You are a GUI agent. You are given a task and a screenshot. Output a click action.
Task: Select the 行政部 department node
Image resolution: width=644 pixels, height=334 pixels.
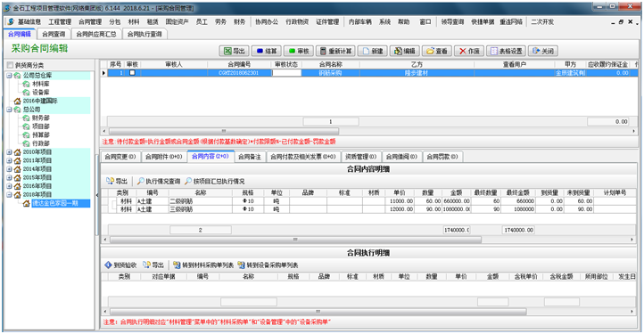[41, 143]
